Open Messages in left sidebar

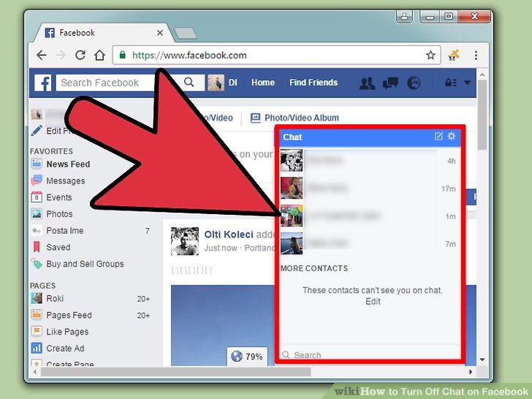[x=65, y=181]
